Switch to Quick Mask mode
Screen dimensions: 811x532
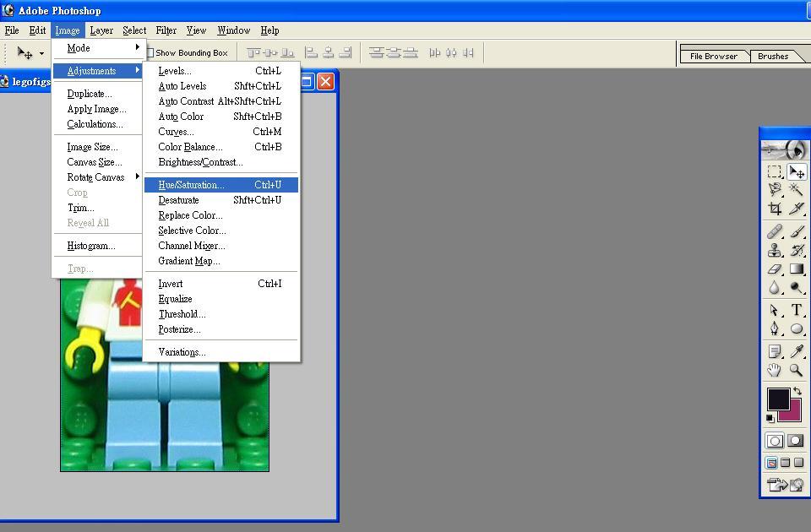[x=796, y=441]
